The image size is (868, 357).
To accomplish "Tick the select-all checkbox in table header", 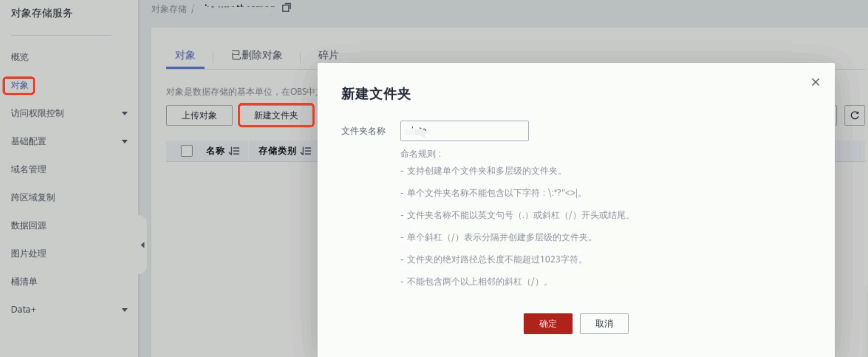I will [186, 151].
